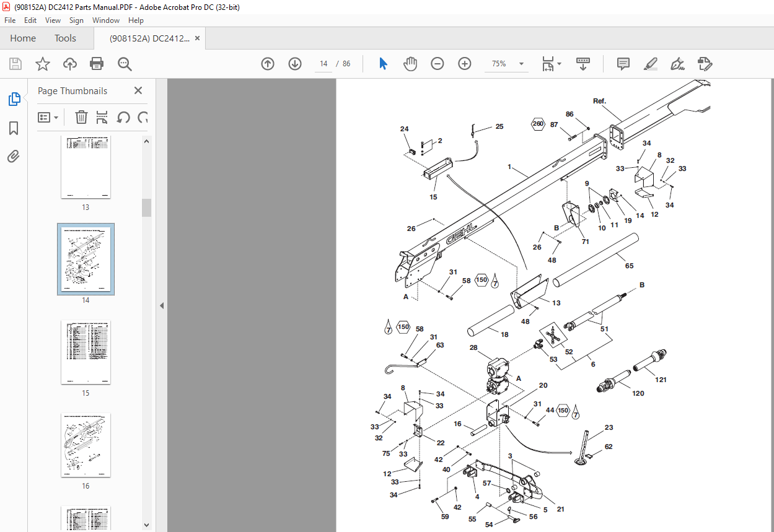Add this document to starred favorites

(43, 64)
